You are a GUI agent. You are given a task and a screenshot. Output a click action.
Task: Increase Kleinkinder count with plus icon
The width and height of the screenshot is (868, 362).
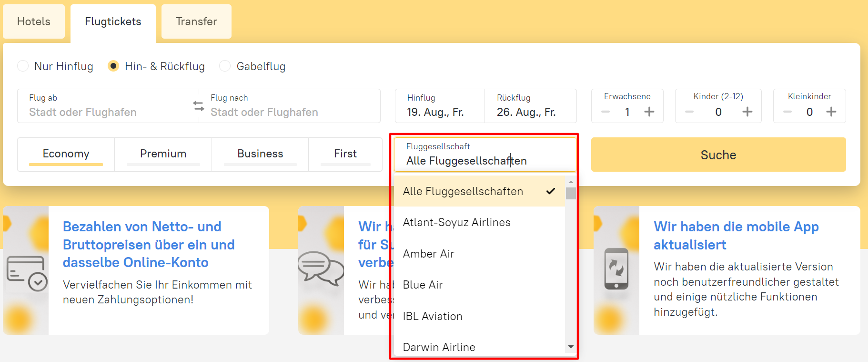point(831,112)
